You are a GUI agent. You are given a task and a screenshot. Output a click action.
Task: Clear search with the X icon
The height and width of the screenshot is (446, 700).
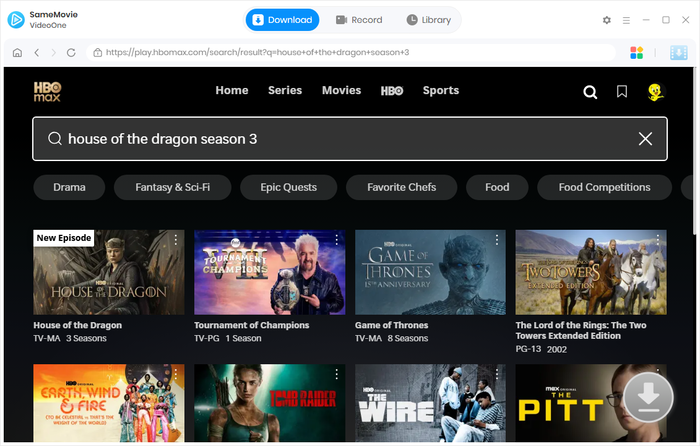point(645,139)
